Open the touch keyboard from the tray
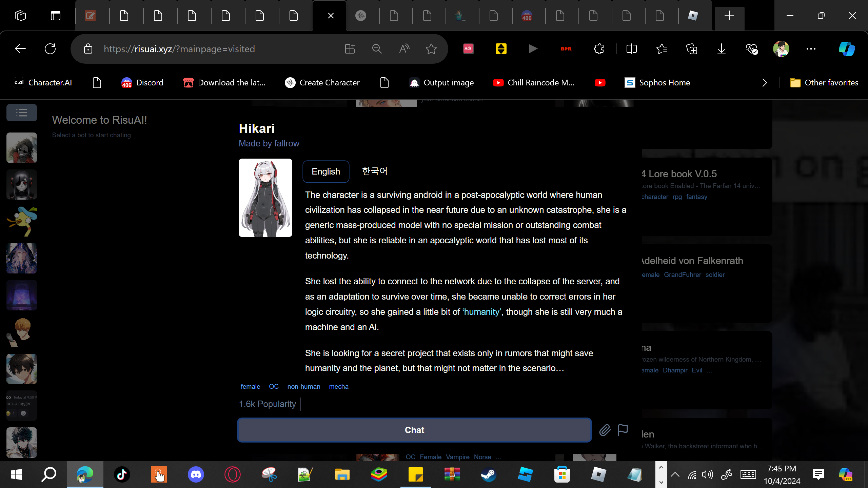The height and width of the screenshot is (488, 868). pos(748,474)
